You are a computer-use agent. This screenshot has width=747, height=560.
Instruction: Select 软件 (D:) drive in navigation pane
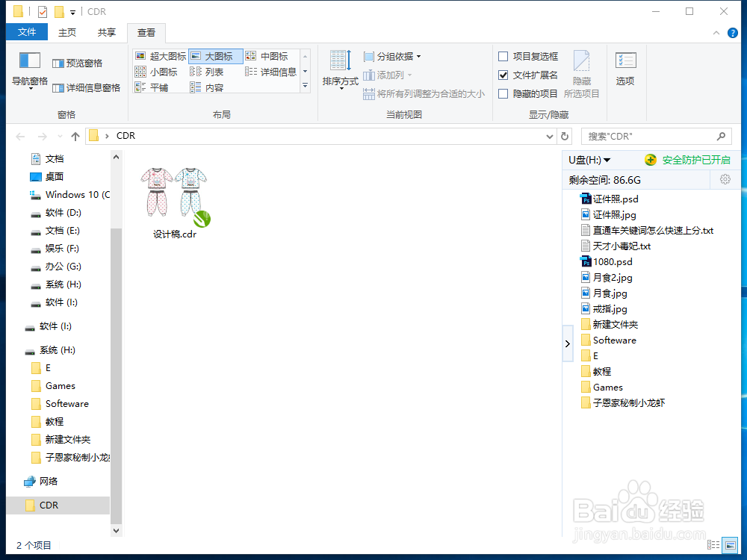(x=56, y=213)
